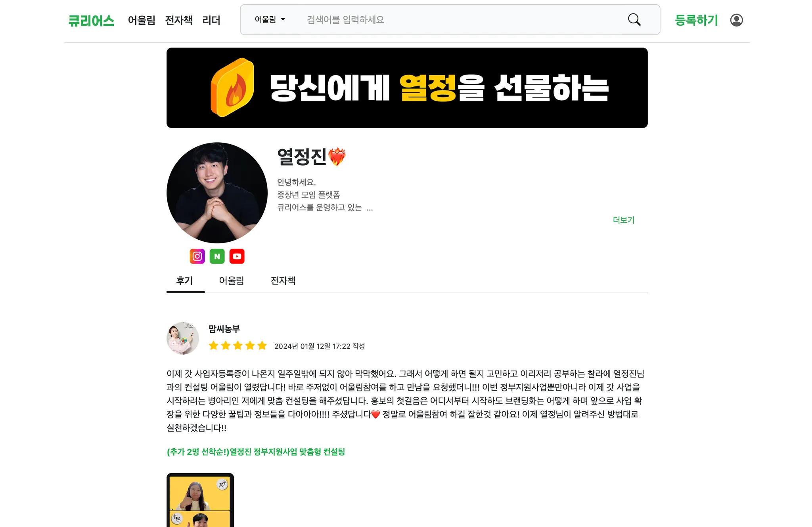
Task: Open the YouTube channel icon
Action: (237, 256)
